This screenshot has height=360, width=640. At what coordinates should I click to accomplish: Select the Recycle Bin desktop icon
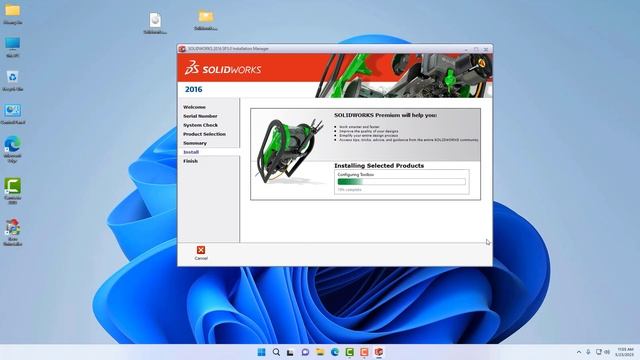click(x=12, y=80)
